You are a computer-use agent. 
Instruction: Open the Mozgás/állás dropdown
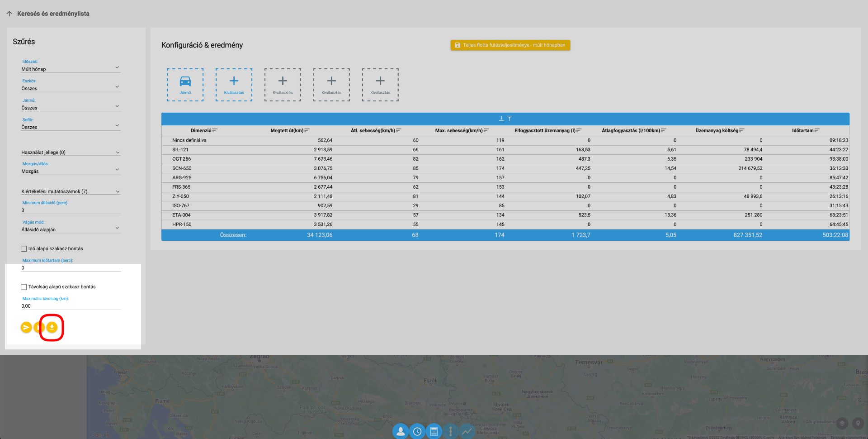pyautogui.click(x=71, y=171)
